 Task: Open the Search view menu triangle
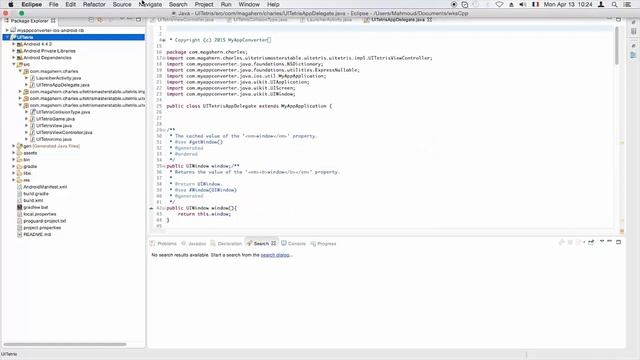[602, 242]
